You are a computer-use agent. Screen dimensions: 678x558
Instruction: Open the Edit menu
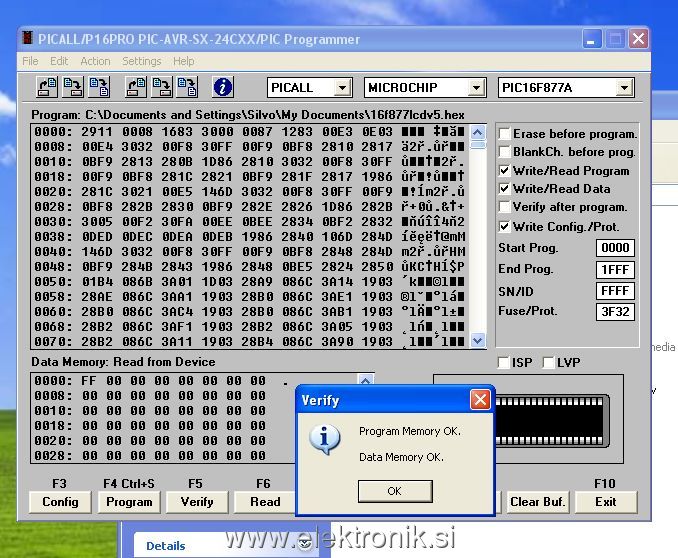(59, 61)
